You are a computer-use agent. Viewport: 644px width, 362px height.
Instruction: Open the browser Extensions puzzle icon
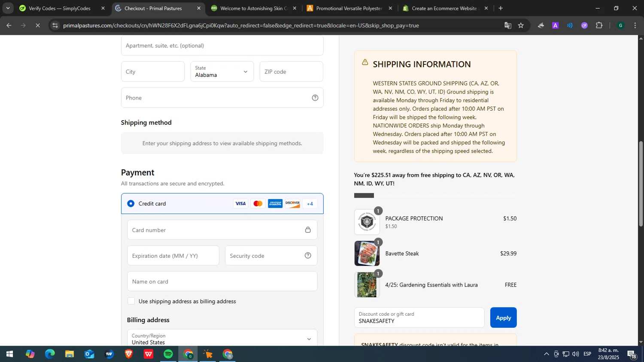pos(599,26)
